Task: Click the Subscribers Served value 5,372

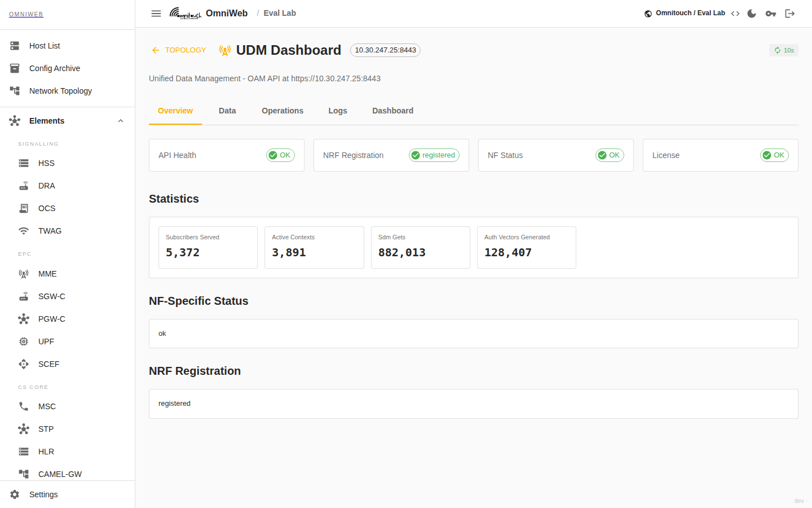Action: 183,253
